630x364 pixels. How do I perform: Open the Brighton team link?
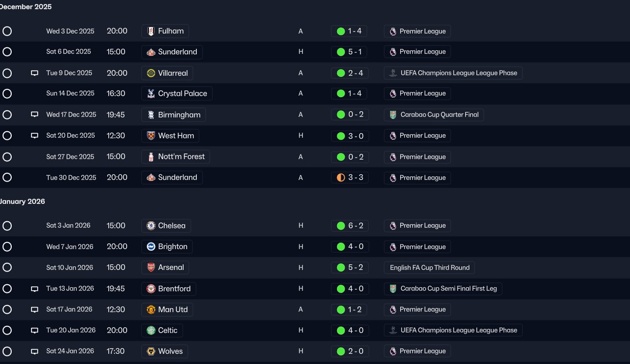pyautogui.click(x=167, y=247)
